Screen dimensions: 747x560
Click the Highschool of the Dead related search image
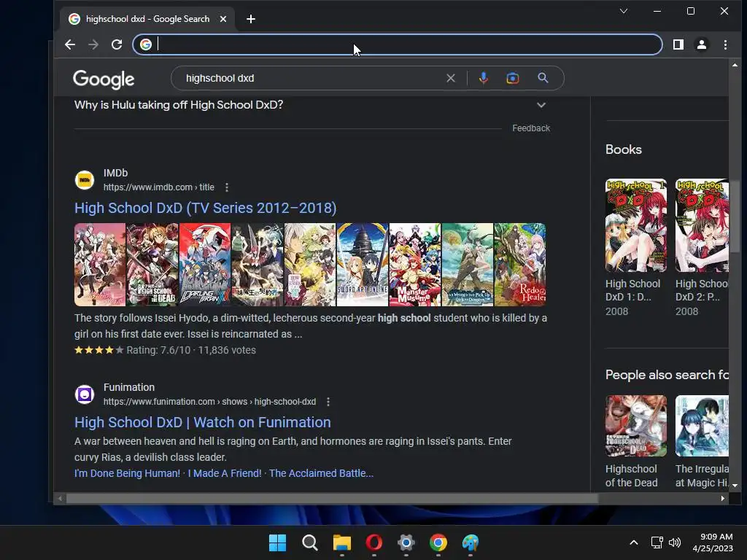pyautogui.click(x=636, y=426)
